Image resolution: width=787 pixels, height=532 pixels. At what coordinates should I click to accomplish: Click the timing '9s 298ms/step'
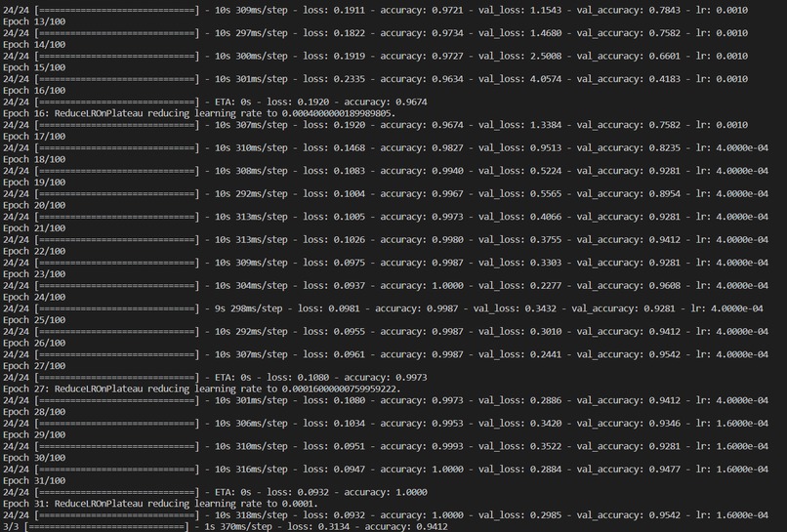point(248,308)
